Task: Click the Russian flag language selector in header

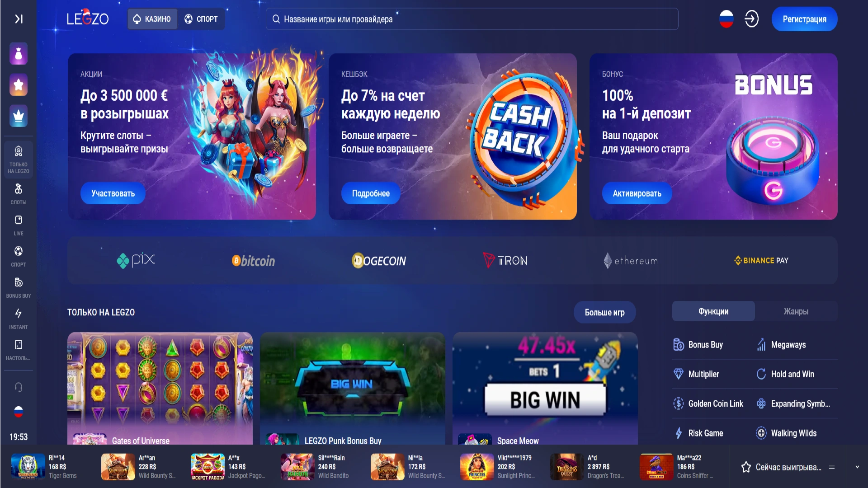Action: [x=726, y=19]
